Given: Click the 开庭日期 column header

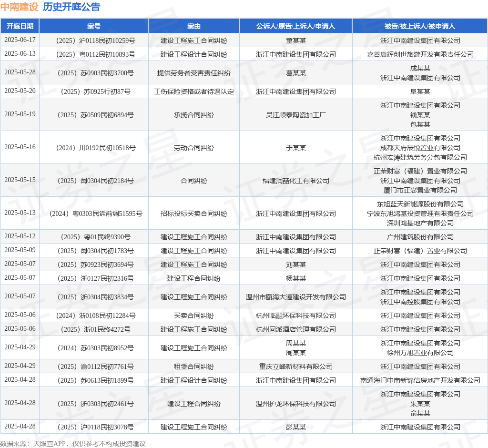Looking at the screenshot, I should click(20, 26).
